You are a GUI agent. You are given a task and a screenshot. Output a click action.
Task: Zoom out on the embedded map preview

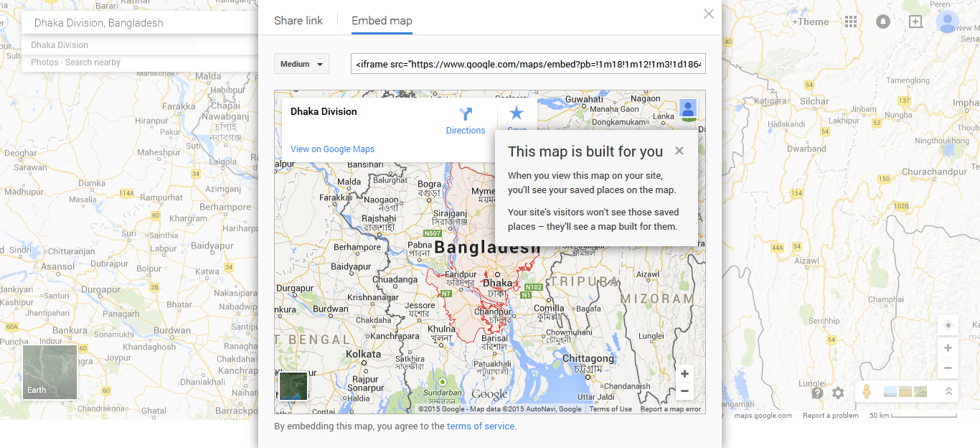[x=684, y=391]
